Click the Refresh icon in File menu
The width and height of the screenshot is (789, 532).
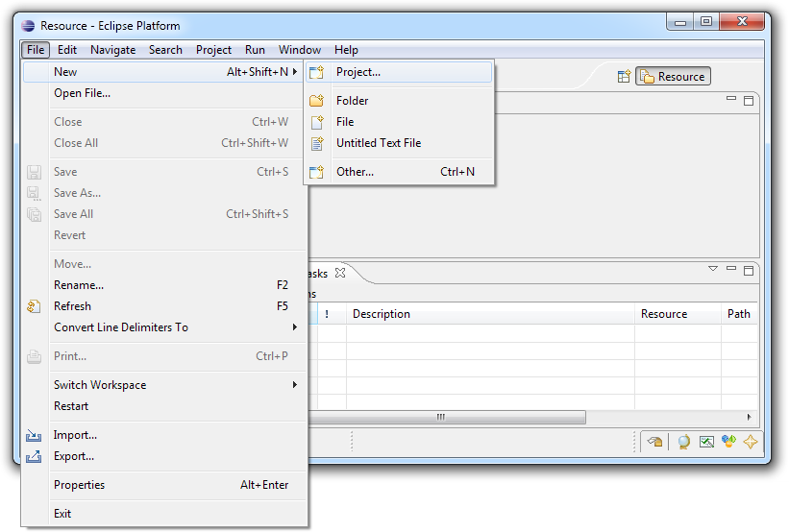point(34,306)
